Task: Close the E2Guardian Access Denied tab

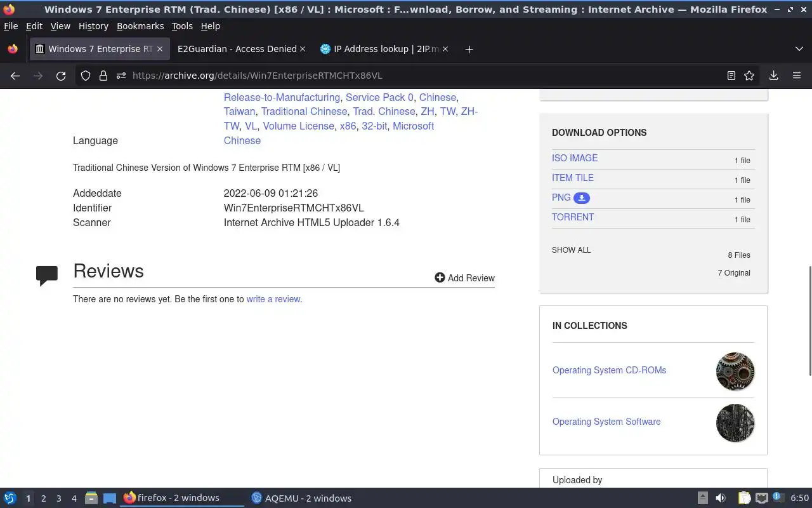Action: (x=303, y=49)
